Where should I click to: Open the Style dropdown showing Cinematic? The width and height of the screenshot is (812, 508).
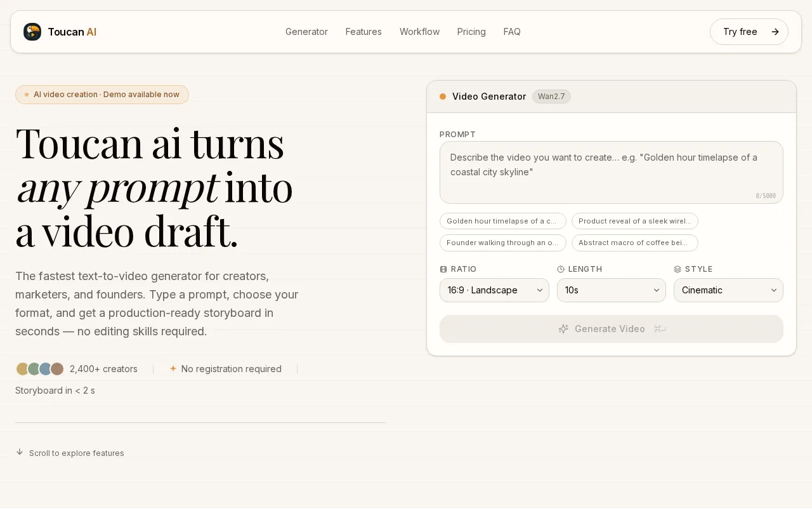728,290
